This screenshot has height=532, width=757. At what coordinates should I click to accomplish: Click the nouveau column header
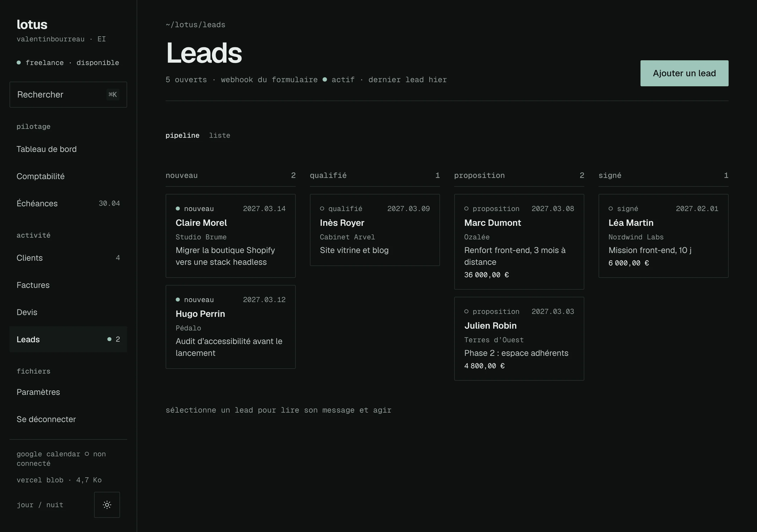(230, 175)
